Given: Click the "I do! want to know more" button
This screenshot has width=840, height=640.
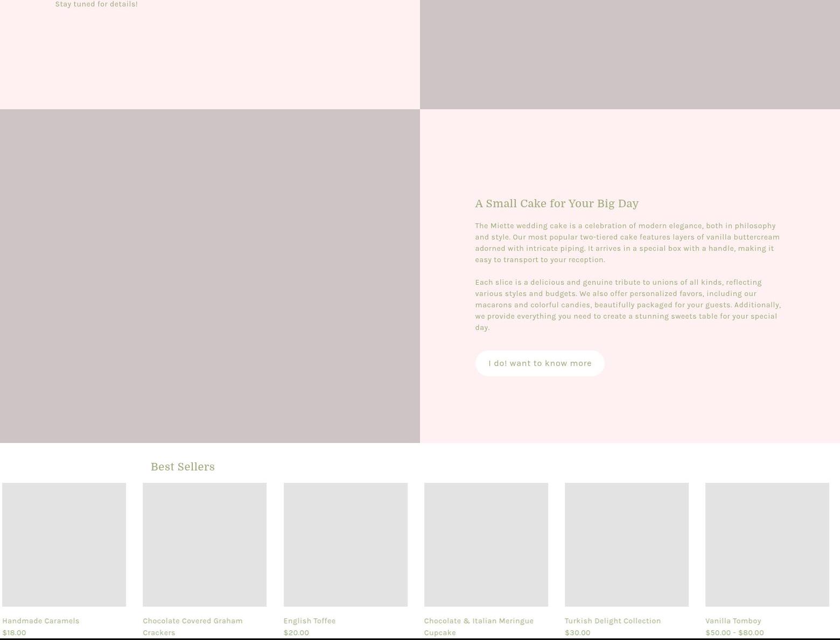Looking at the screenshot, I should [540, 363].
